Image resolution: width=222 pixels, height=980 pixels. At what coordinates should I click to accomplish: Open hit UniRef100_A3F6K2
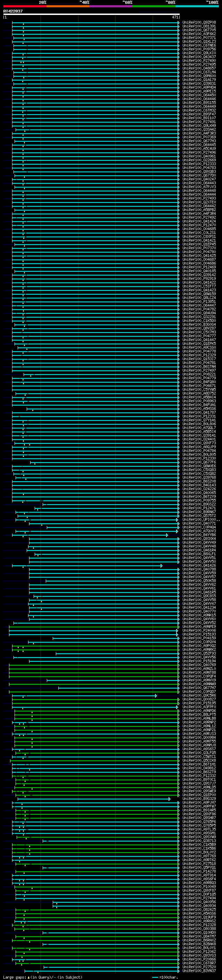[199, 34]
